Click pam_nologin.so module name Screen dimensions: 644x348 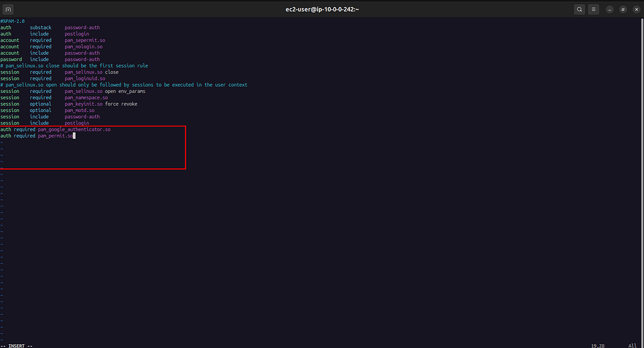(x=84, y=46)
